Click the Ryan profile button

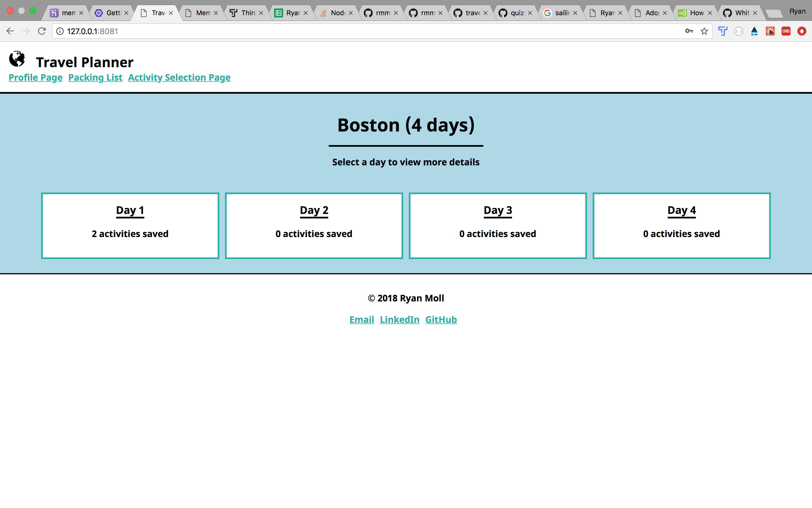[797, 11]
